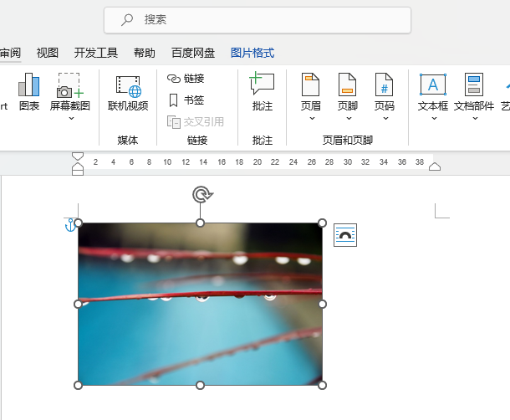Select the 帮助 tab
The width and height of the screenshot is (510, 420).
click(145, 53)
